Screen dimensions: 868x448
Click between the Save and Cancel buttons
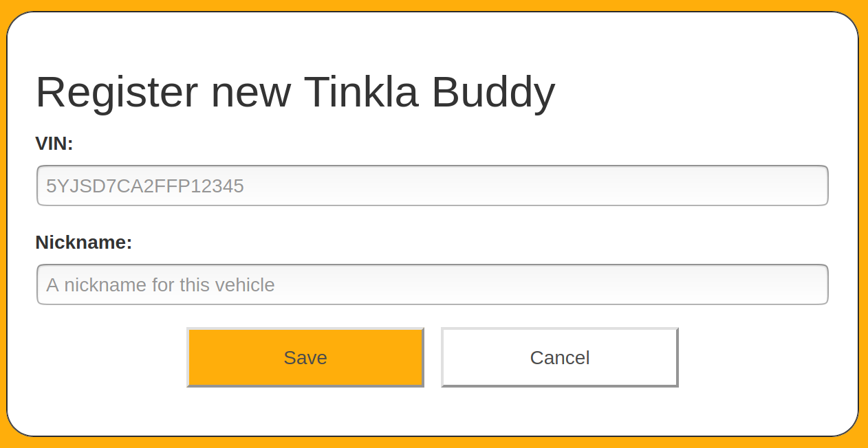coord(433,357)
